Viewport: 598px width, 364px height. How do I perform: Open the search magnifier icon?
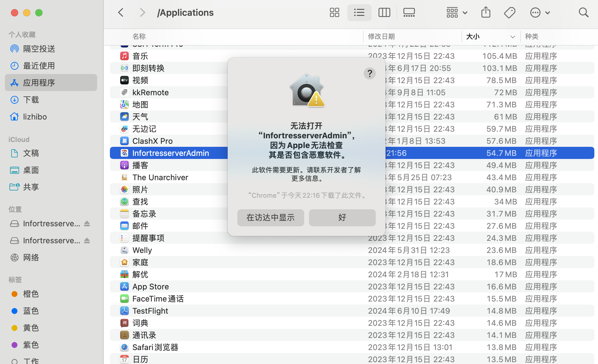point(583,12)
